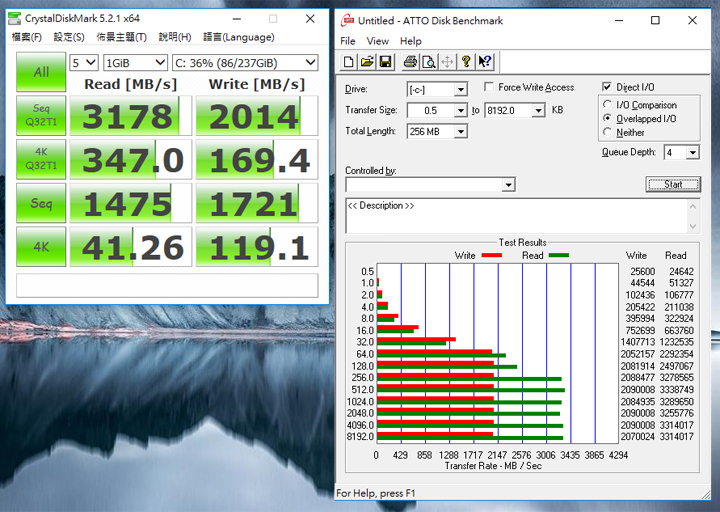This screenshot has width=720, height=512.
Task: Click the Seq Q32T1 read value 3178
Action: tap(130, 115)
